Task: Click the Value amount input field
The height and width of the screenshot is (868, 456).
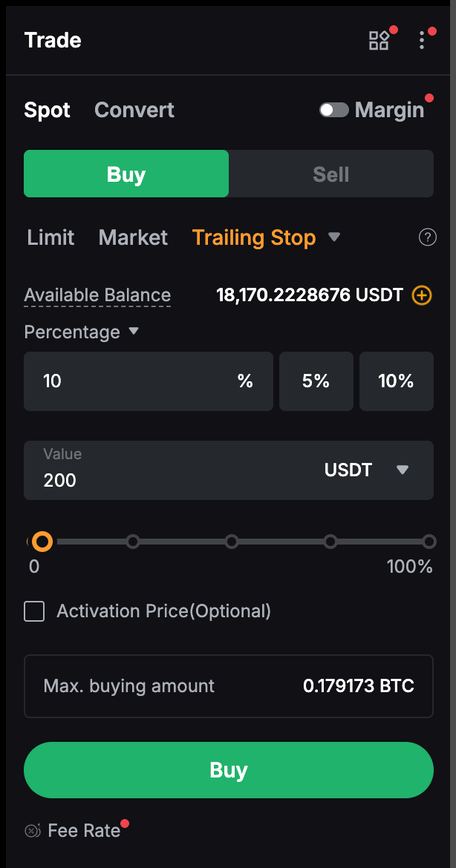Action: [x=171, y=479]
